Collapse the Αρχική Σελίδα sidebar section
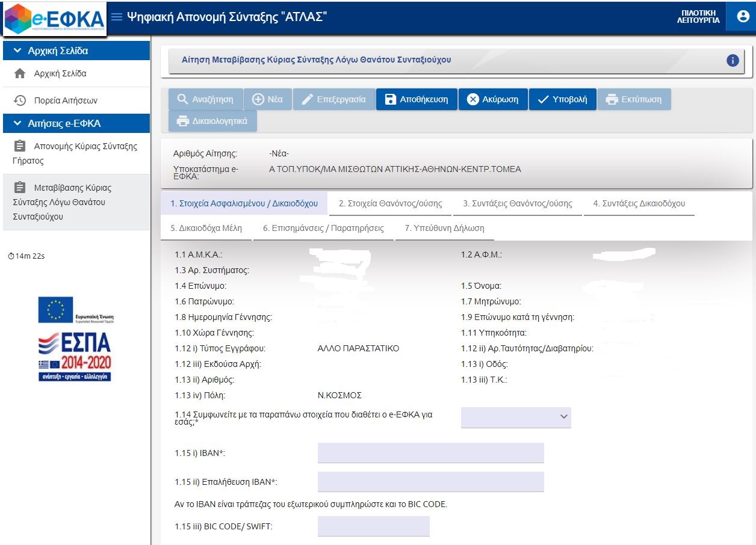The height and width of the screenshot is (545, 756). point(17,51)
